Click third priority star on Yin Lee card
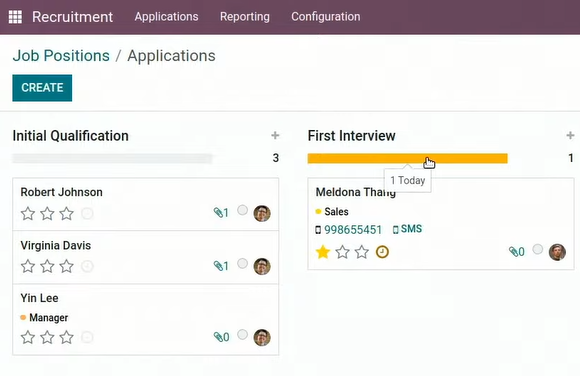 point(67,337)
